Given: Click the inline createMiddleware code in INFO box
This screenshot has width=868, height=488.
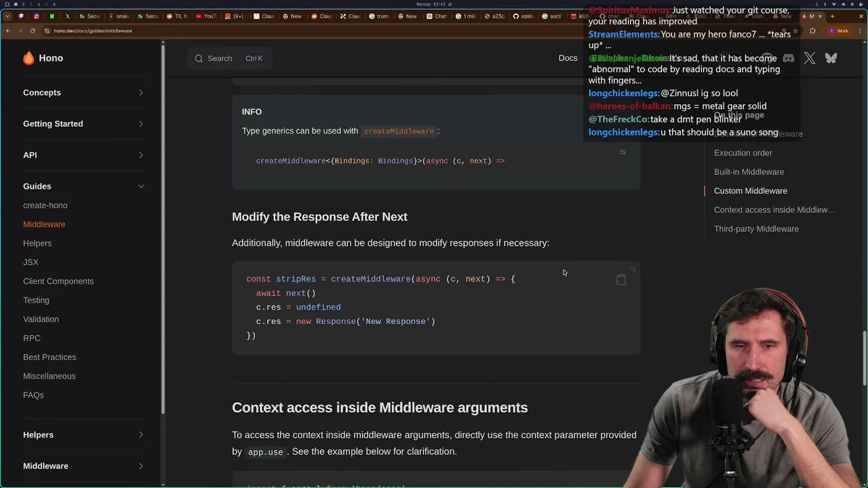Looking at the screenshot, I should pos(399,131).
